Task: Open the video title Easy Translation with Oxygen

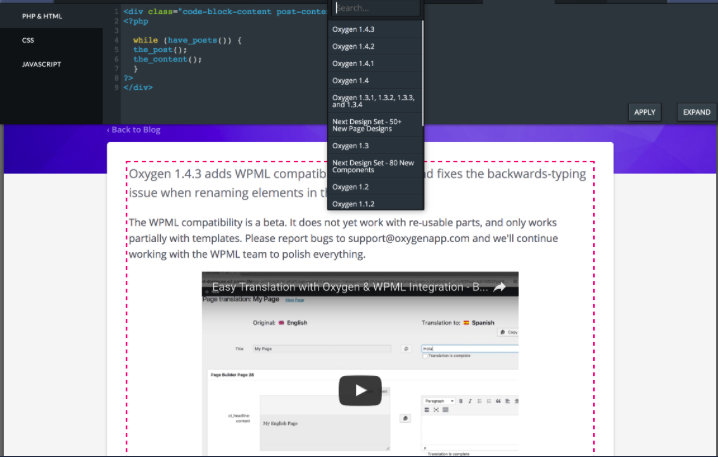Action: (x=349, y=287)
